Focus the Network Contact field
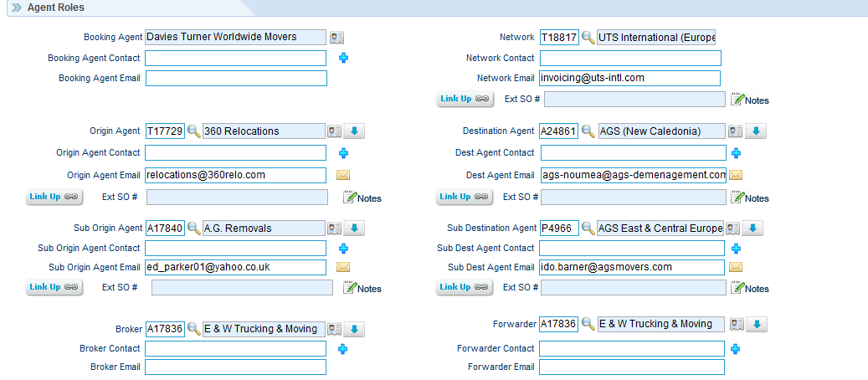This screenshot has width=868, height=380. pos(630,58)
